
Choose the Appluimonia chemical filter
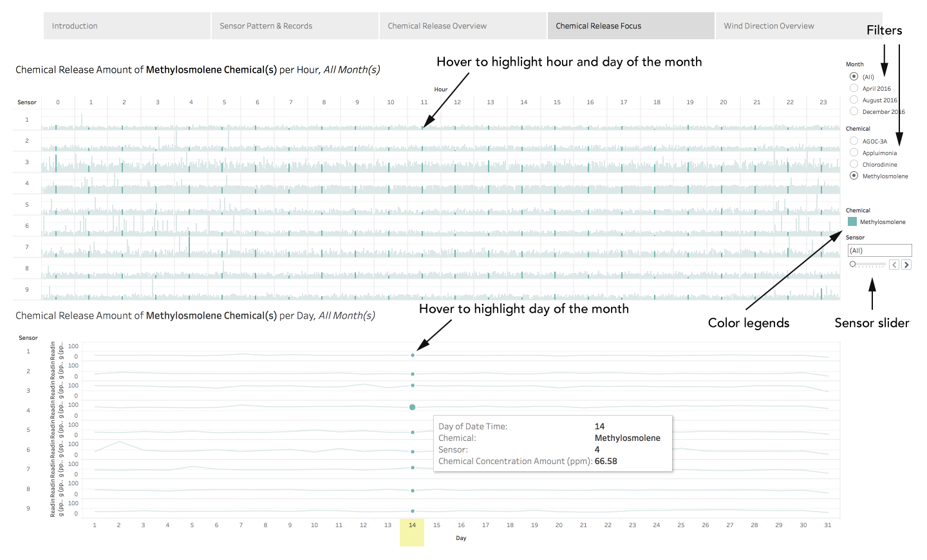click(854, 153)
